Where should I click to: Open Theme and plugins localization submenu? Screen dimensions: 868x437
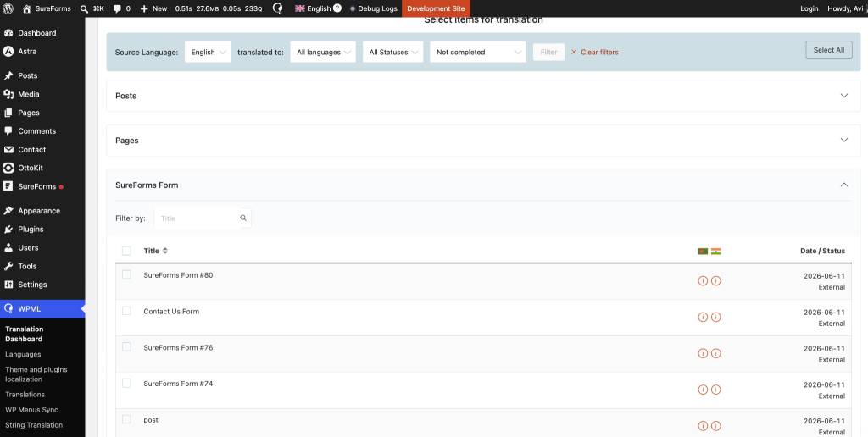(36, 374)
